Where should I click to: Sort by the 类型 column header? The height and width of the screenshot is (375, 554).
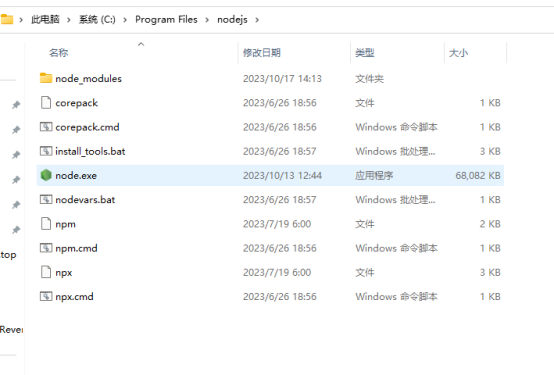click(x=365, y=53)
